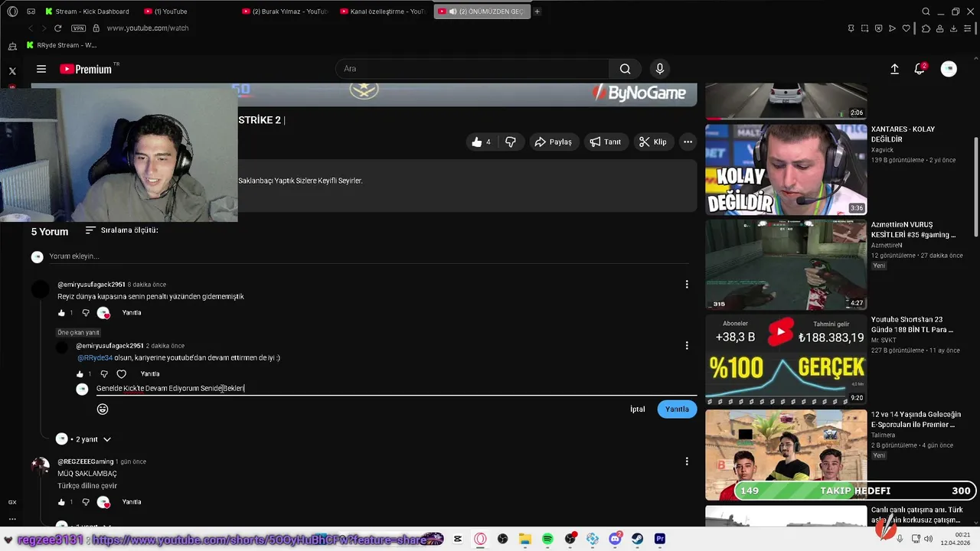
Task: Open the @REGZEEEGaming channel name link
Action: click(x=86, y=462)
